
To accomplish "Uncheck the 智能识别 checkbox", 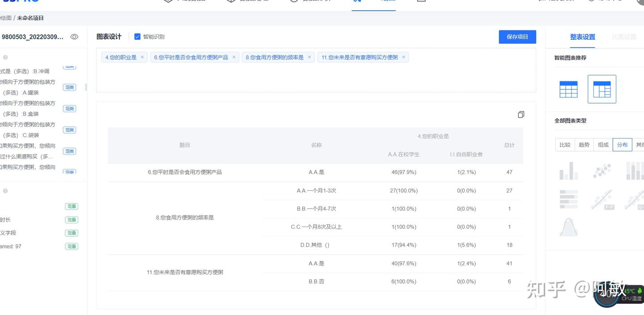I will (137, 37).
